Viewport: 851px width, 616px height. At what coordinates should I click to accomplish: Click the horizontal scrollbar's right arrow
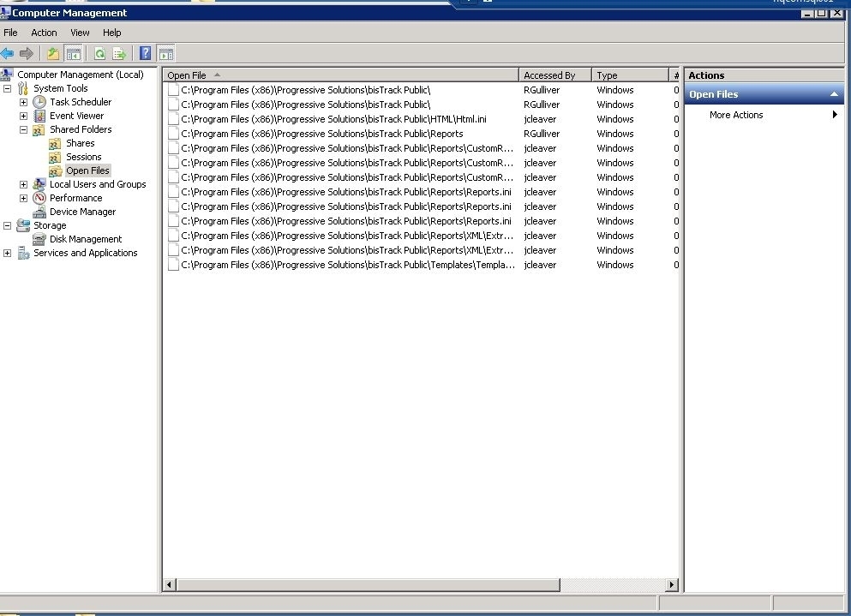[672, 584]
